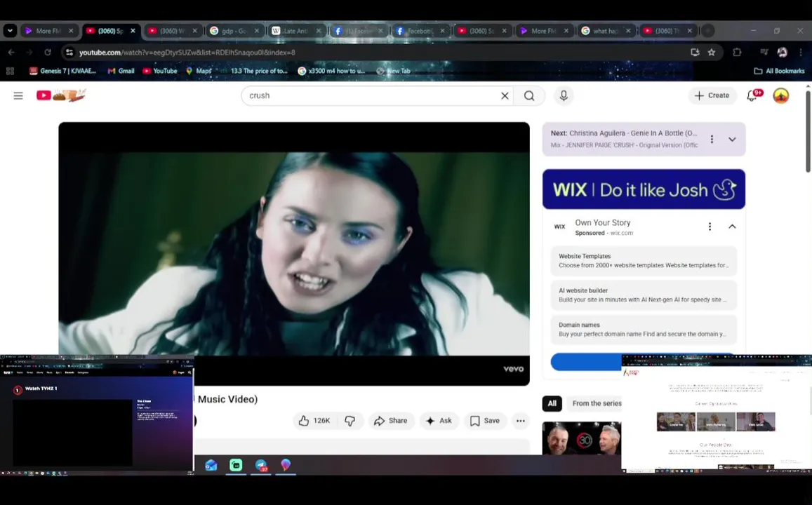Expand the Mix playlist panel
Viewport: 812px width, 505px height.
pyautogui.click(x=732, y=139)
